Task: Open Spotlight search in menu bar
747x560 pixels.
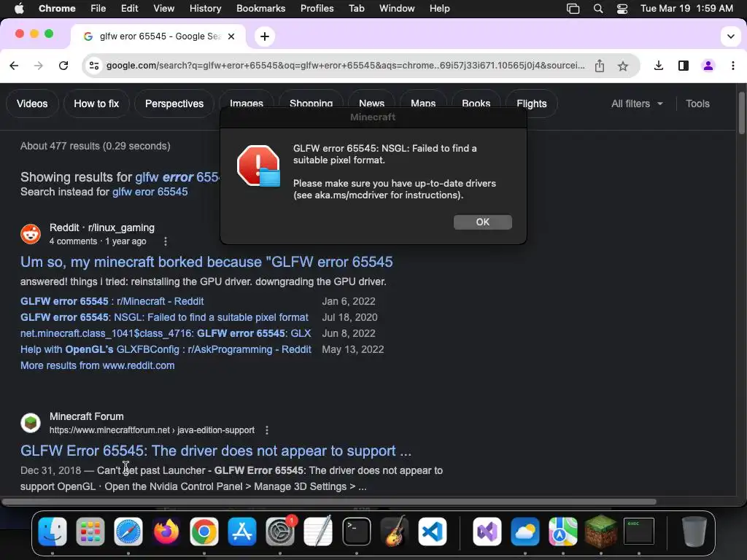Action: 598,9
